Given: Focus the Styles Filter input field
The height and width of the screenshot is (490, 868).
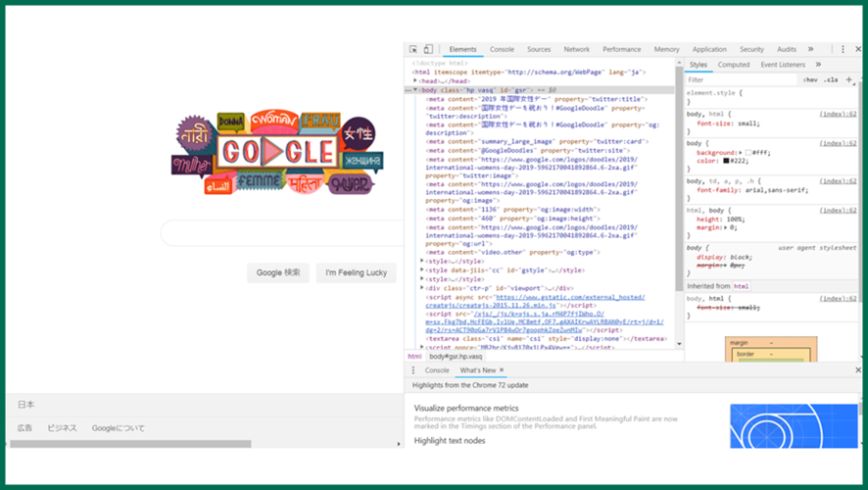Looking at the screenshot, I should tap(742, 79).
